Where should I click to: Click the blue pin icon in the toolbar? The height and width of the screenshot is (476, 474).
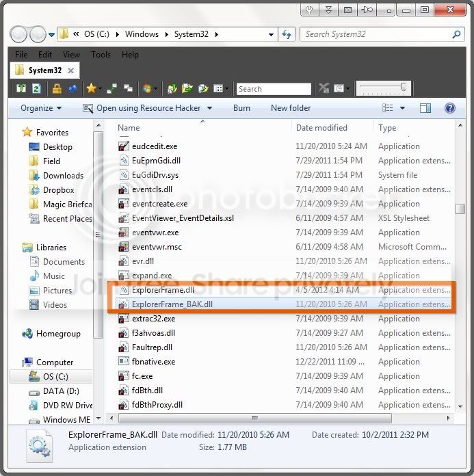[73, 89]
